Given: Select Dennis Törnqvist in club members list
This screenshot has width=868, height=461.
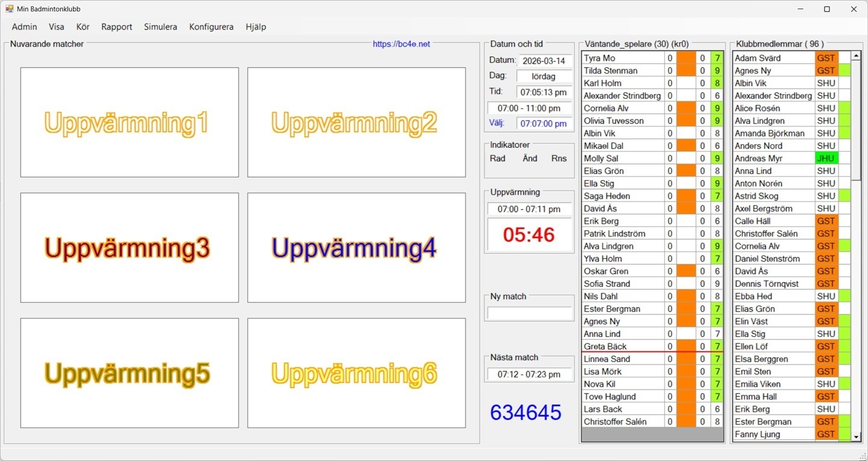Looking at the screenshot, I should pos(773,284).
